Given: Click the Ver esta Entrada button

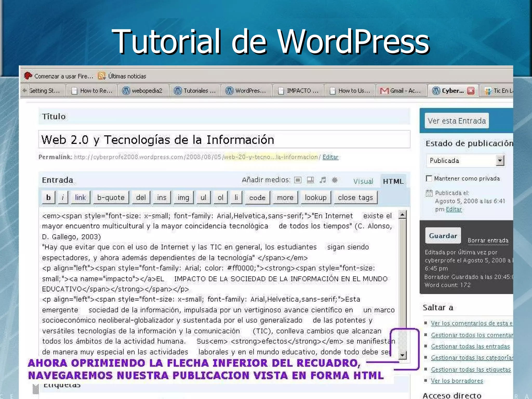Looking at the screenshot, I should 457,121.
